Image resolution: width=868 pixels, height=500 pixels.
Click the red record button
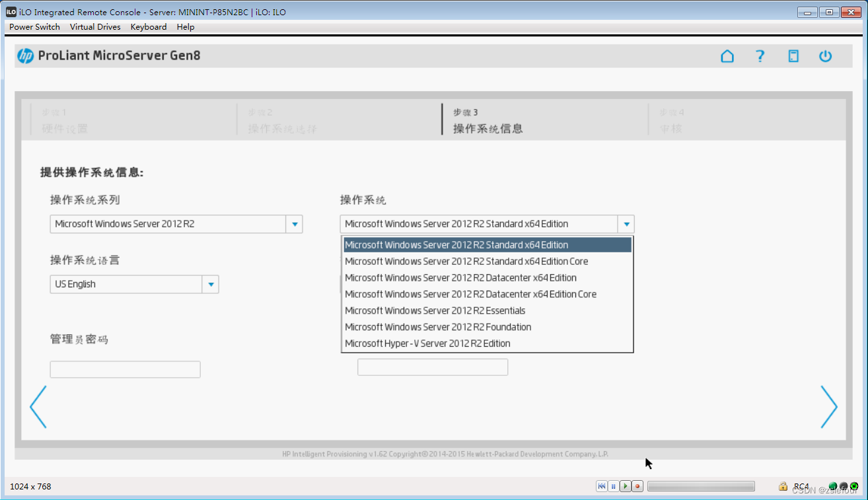pyautogui.click(x=637, y=486)
